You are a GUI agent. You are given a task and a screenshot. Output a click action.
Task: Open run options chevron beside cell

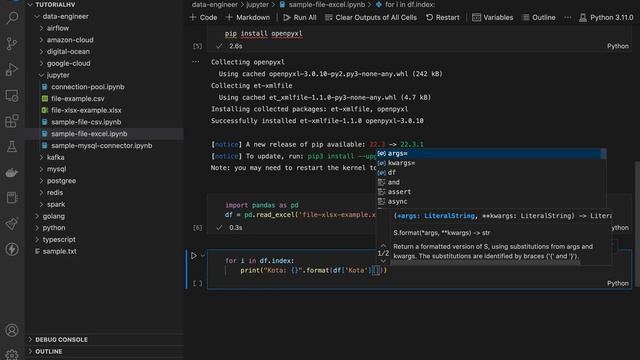click(x=202, y=256)
